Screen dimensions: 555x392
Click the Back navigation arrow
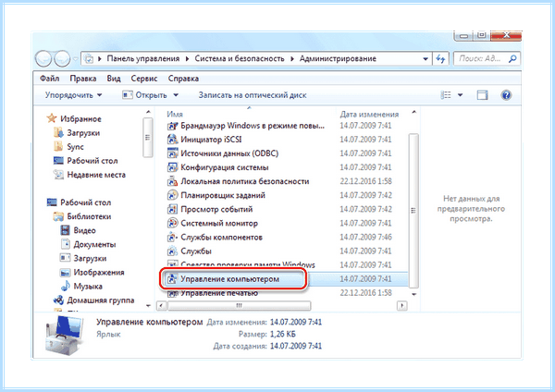pos(43,59)
